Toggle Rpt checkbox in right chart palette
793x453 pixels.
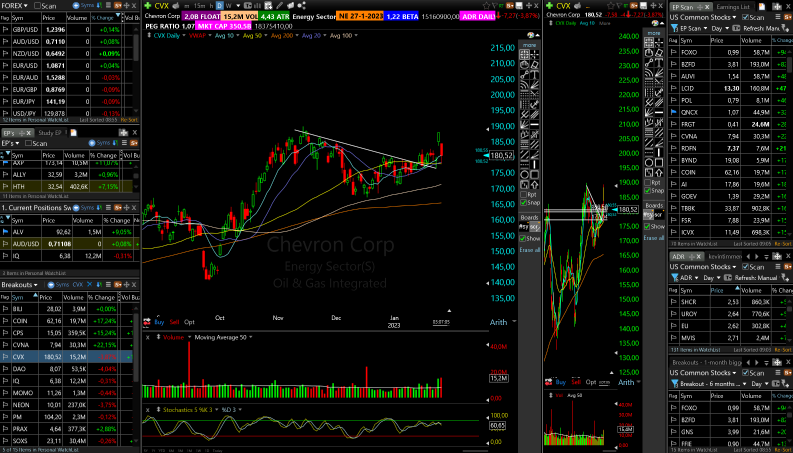[647, 183]
